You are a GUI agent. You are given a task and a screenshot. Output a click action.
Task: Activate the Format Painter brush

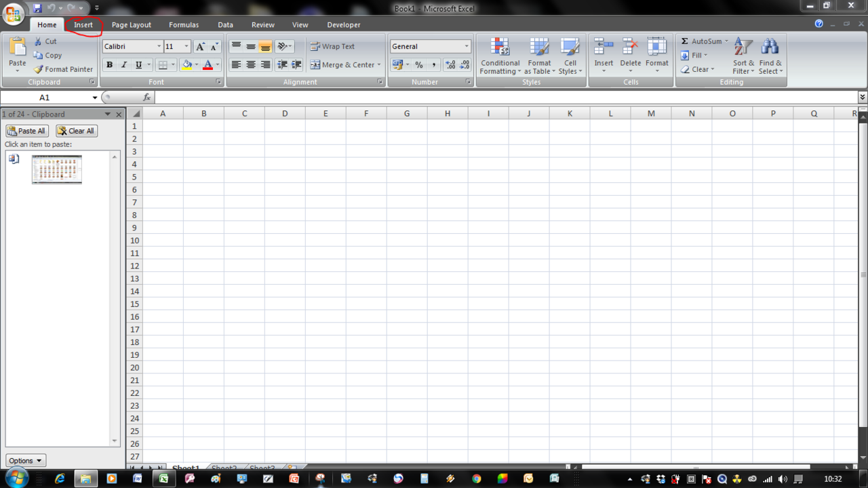39,69
